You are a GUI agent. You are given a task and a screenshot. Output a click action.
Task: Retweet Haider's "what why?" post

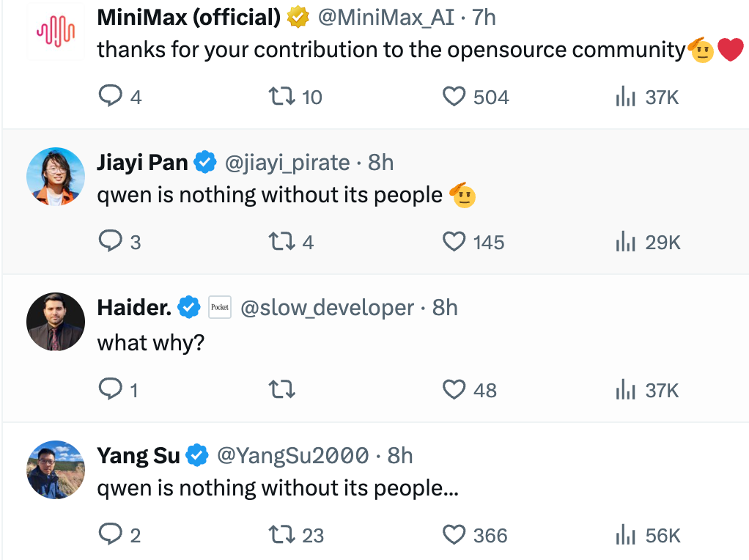pyautogui.click(x=282, y=390)
